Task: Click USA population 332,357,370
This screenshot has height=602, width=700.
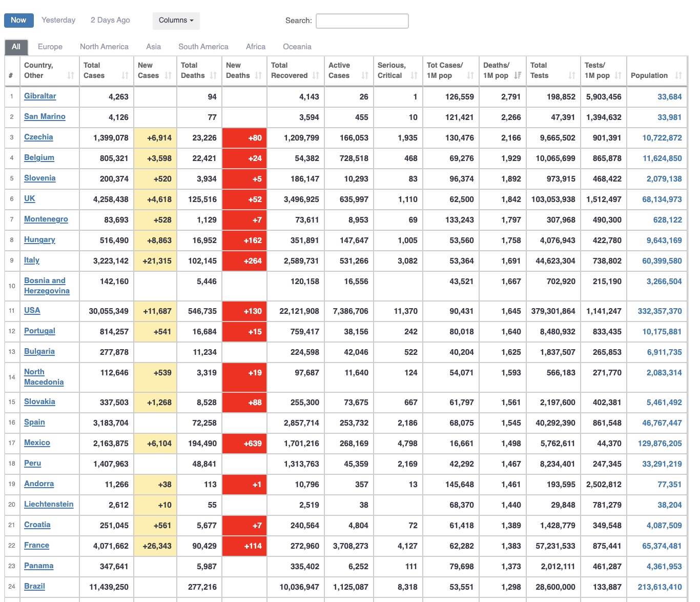Action: click(x=660, y=311)
